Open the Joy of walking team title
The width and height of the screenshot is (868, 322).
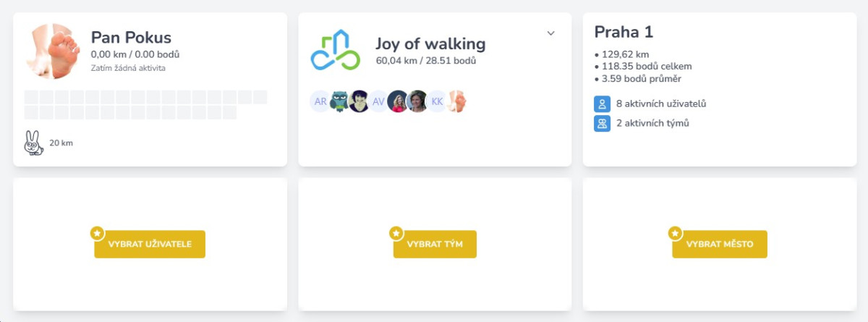click(430, 43)
